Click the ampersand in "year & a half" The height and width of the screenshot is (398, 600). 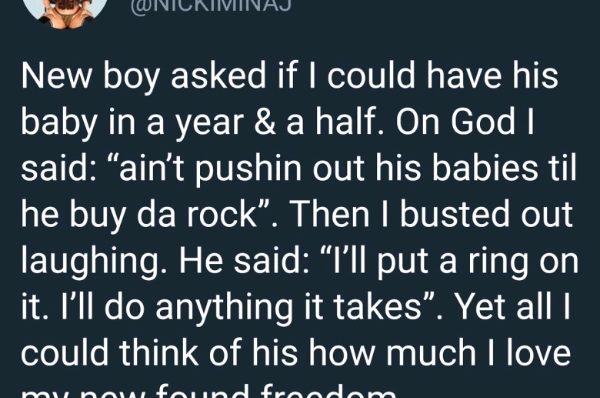click(265, 122)
